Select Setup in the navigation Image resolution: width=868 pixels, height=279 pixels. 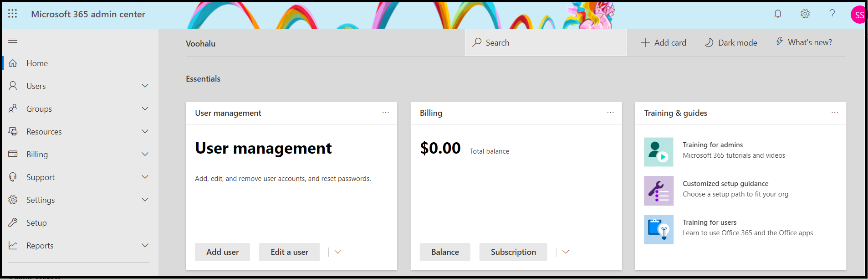coord(36,223)
